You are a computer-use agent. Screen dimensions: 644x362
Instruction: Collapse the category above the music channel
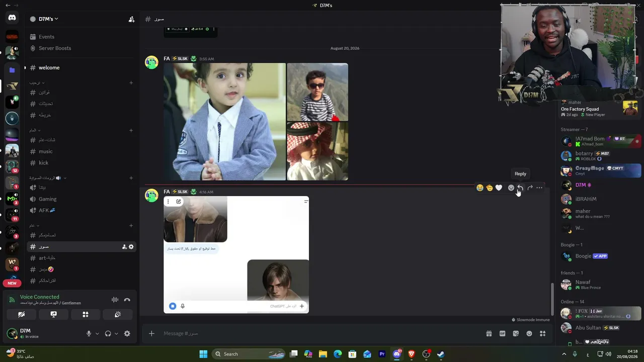point(34,130)
